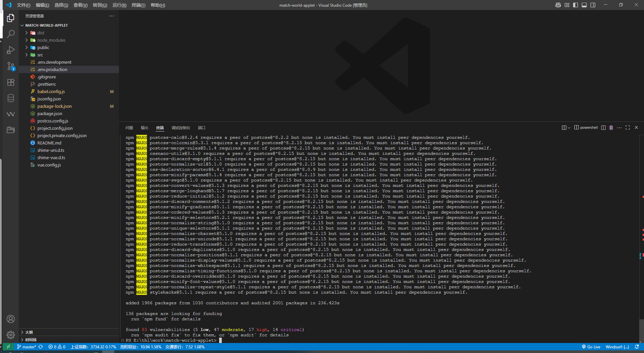Viewport: 644px width, 353px height.
Task: Open the Explorer view in activity bar
Action: (11, 18)
